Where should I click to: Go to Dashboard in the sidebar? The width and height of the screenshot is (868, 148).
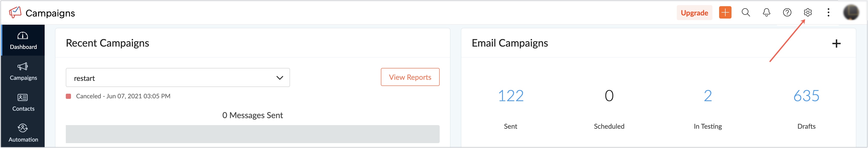(x=23, y=40)
